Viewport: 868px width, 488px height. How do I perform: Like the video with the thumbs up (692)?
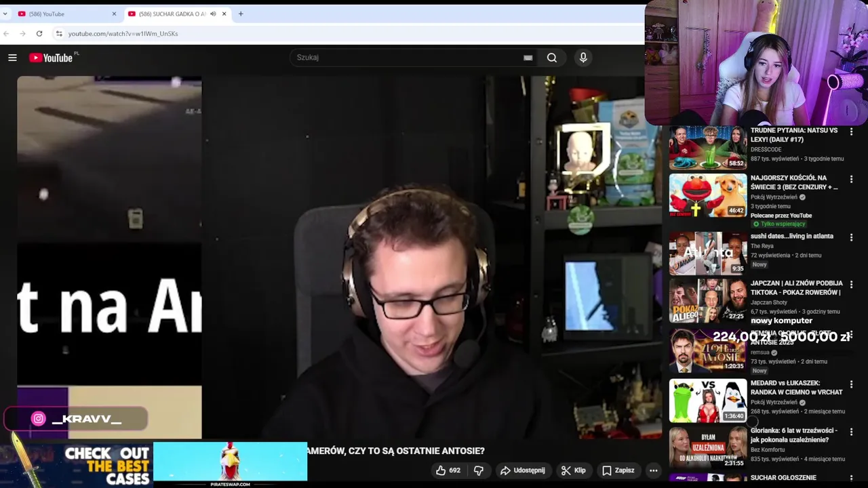coord(448,470)
